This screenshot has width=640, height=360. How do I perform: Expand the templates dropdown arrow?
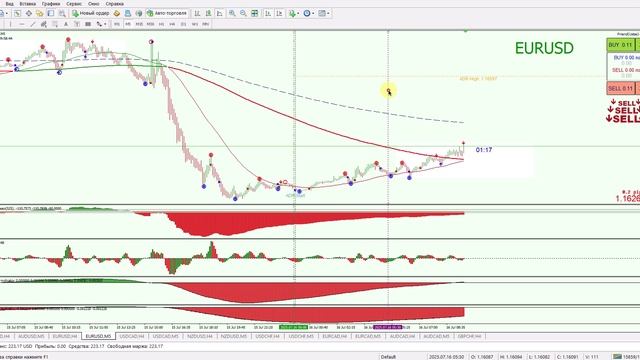coord(328,13)
